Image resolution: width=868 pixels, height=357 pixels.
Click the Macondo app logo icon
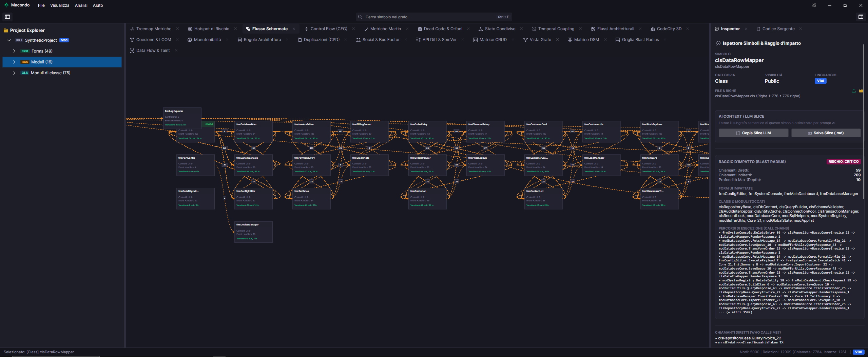pos(6,5)
